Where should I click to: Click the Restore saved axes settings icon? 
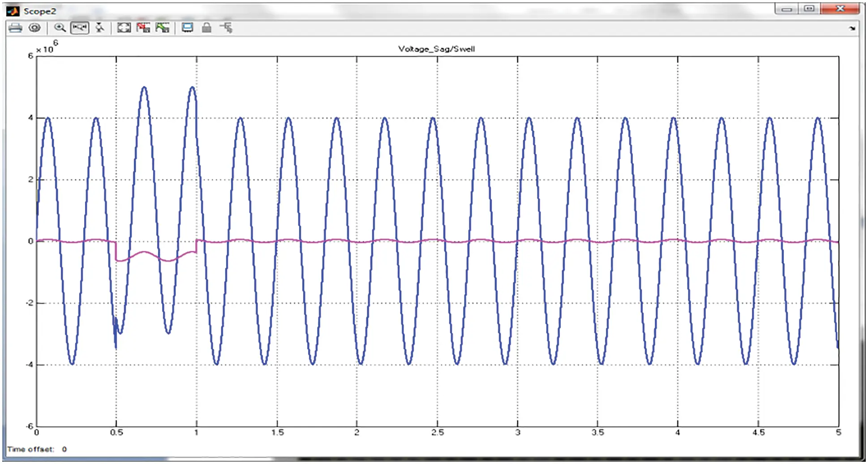point(162,28)
